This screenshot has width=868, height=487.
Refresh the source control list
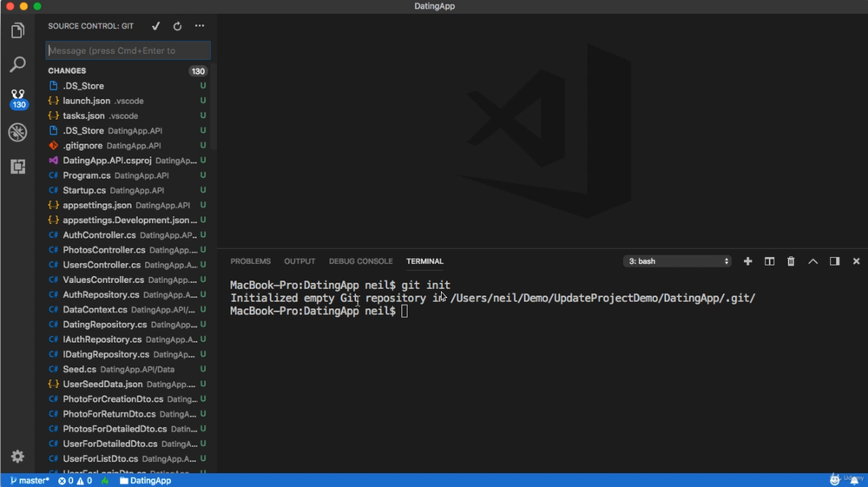177,26
